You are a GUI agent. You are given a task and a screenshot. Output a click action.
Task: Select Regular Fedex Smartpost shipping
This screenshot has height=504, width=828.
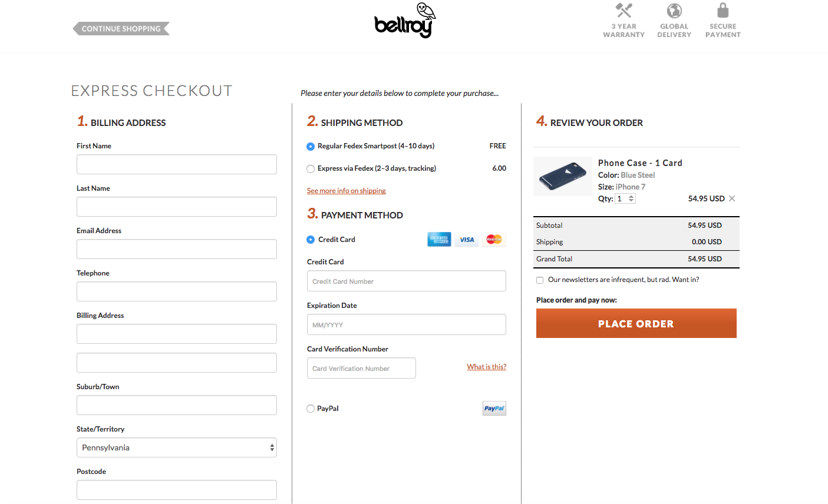(311, 147)
